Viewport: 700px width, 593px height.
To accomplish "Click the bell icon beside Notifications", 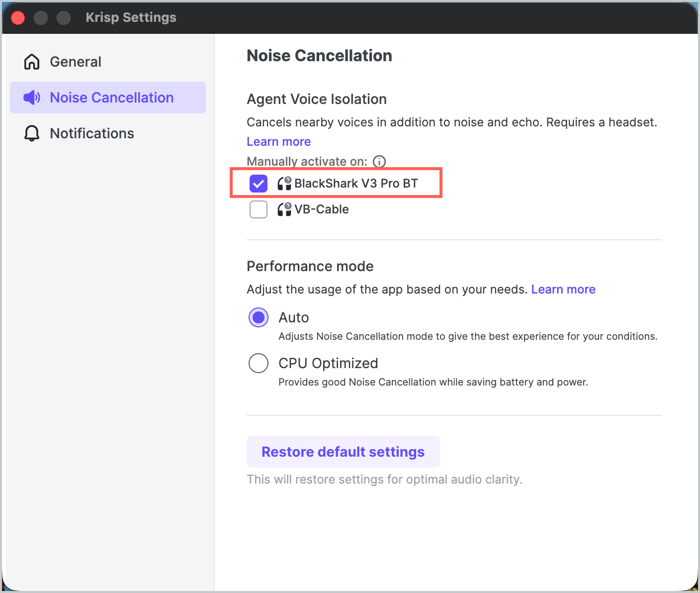I will tap(32, 133).
